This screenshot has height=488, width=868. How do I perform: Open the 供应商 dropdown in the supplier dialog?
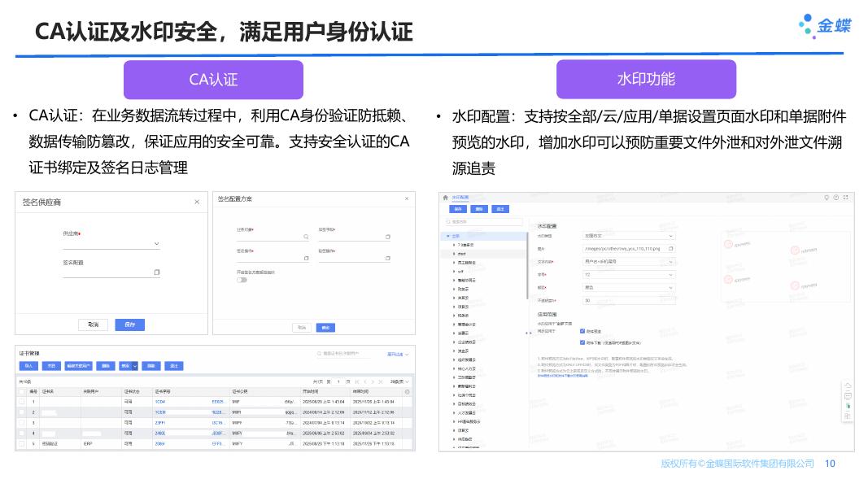[x=156, y=244]
